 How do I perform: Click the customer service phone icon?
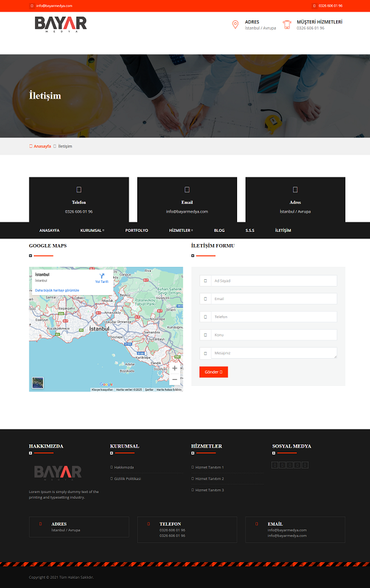(287, 25)
